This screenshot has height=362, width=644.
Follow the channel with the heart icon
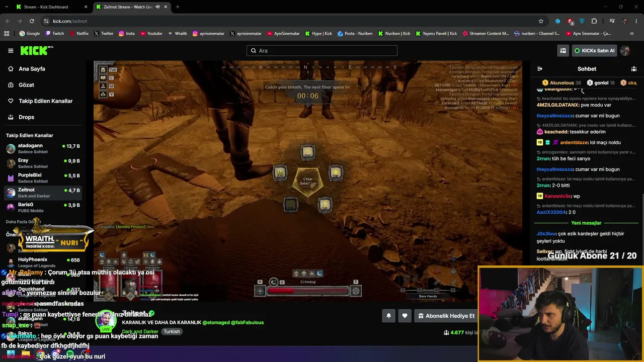coord(405,316)
